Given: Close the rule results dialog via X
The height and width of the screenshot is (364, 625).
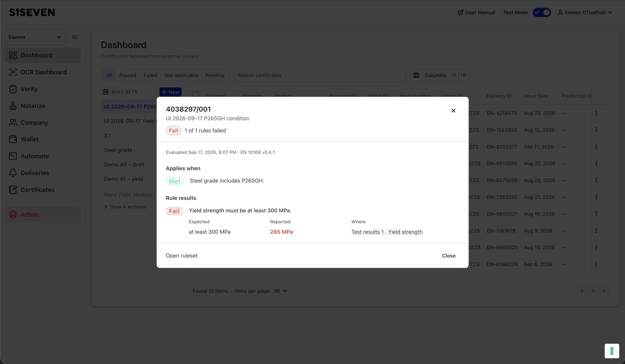Looking at the screenshot, I should point(453,111).
